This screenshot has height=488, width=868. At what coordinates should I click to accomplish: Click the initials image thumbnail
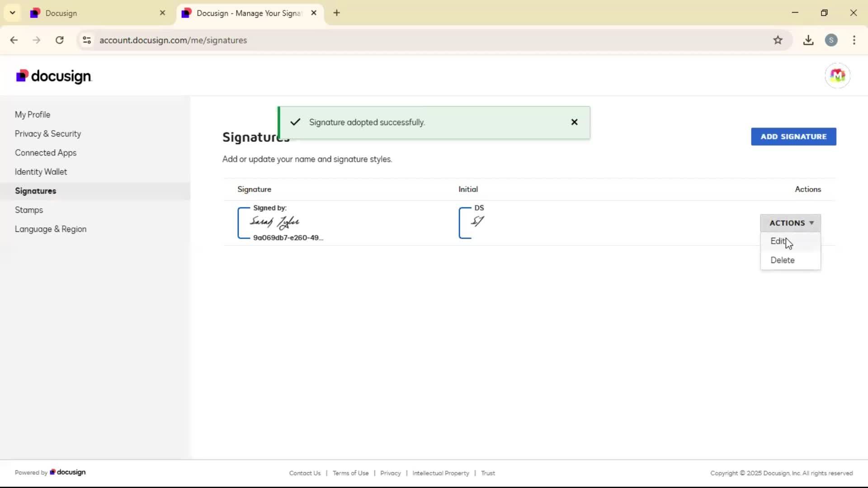tap(477, 221)
